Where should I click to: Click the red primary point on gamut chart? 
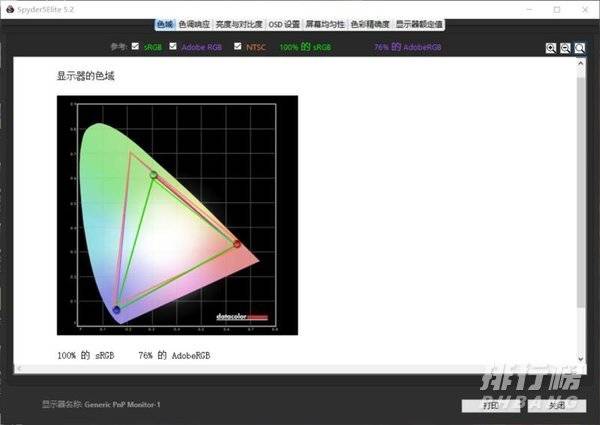(237, 244)
